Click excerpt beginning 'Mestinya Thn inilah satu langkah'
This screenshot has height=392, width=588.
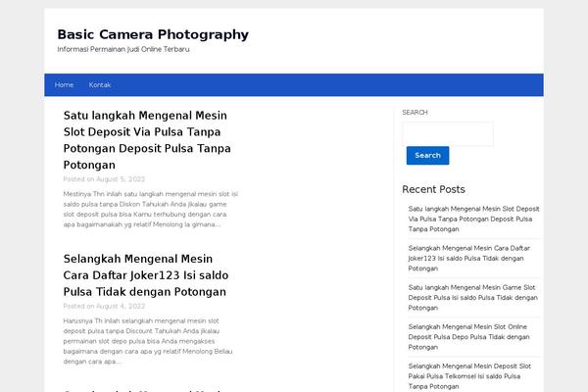coord(150,210)
